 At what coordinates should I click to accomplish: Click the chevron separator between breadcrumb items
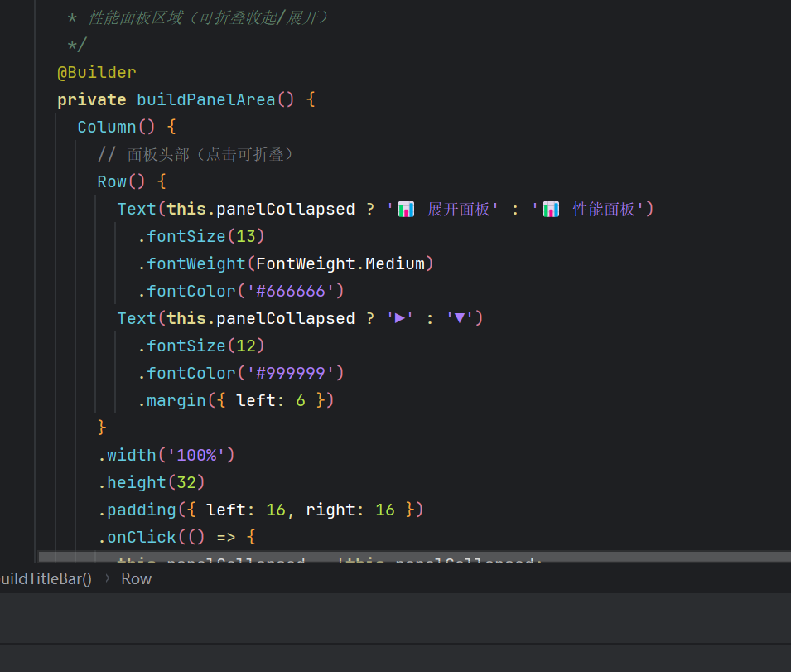pyautogui.click(x=108, y=578)
